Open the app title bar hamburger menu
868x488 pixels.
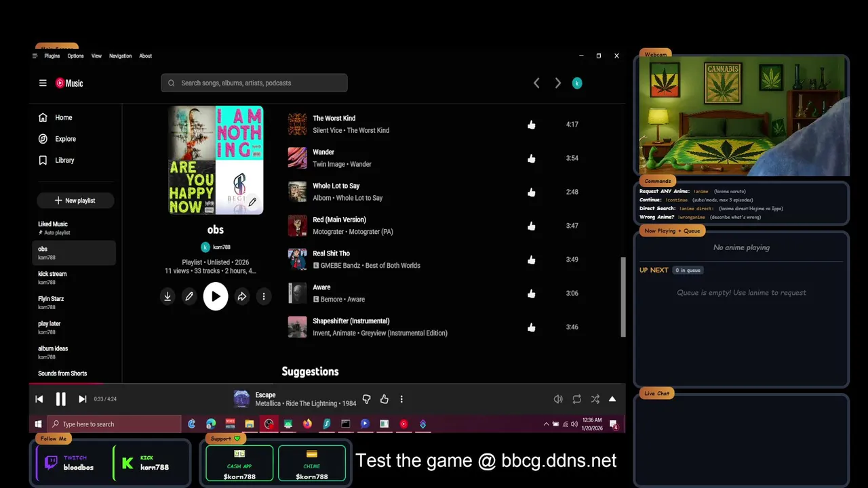point(35,56)
